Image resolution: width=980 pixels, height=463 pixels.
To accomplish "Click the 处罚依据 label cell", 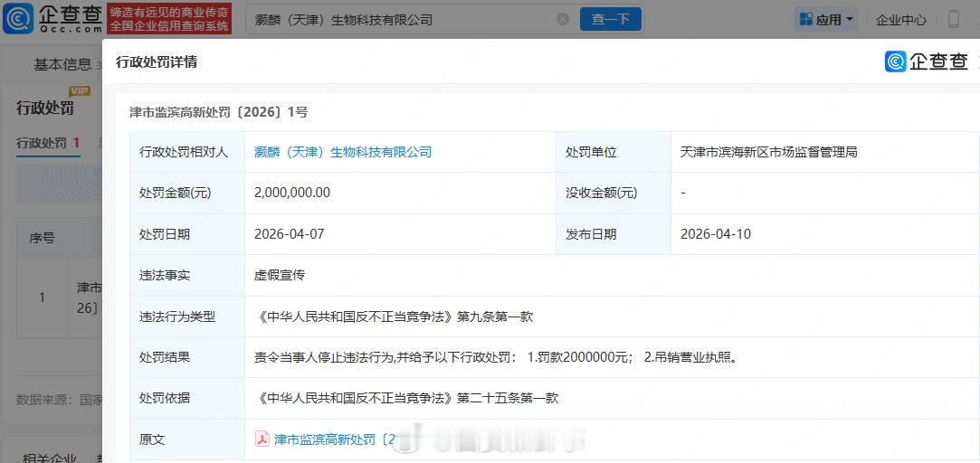I will point(187,398).
